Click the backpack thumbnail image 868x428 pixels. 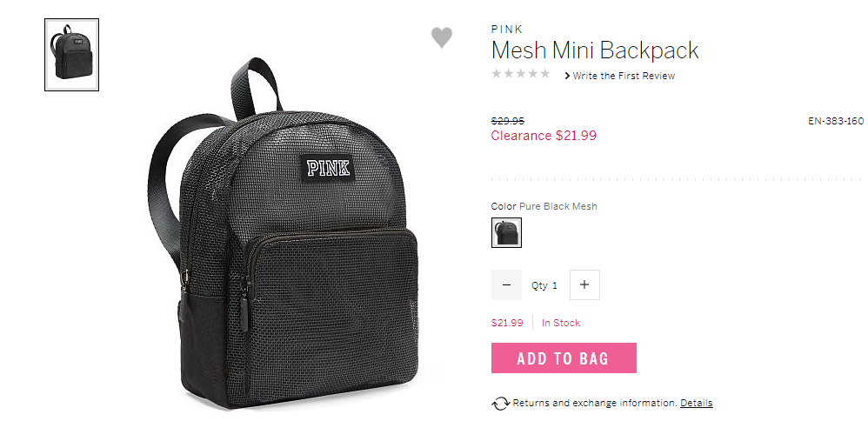pyautogui.click(x=71, y=55)
